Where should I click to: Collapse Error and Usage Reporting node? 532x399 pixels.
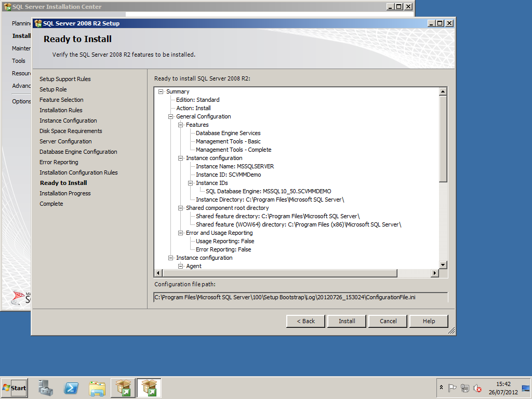pos(180,233)
